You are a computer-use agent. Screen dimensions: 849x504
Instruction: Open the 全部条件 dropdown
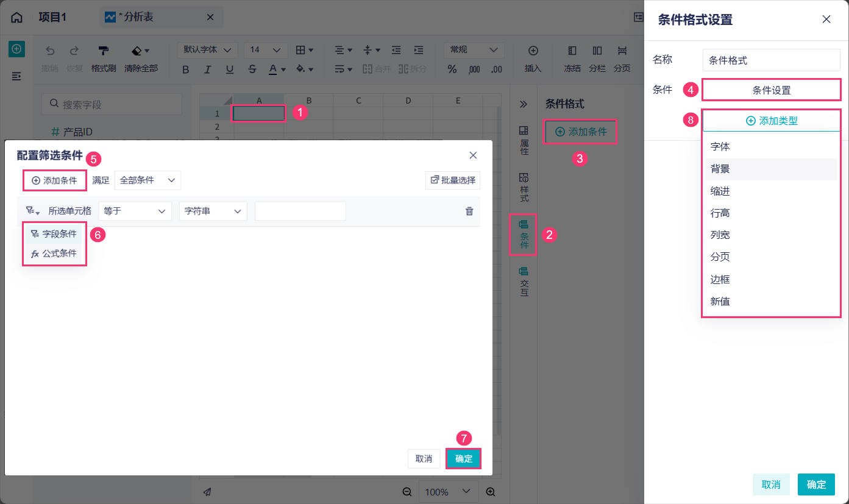(x=147, y=180)
